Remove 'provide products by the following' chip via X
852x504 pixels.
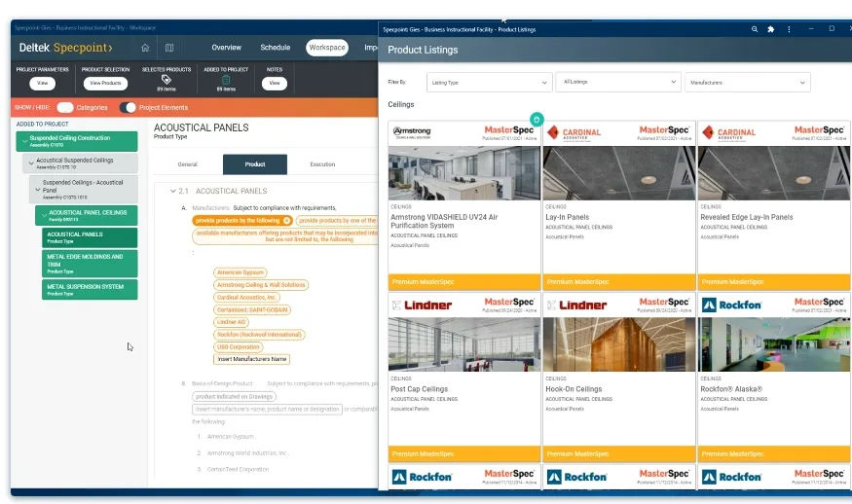pyautogui.click(x=287, y=221)
